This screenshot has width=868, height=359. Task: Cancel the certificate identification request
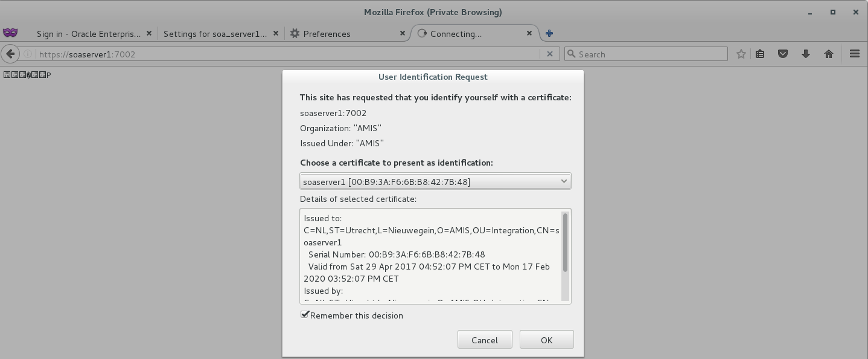click(485, 340)
